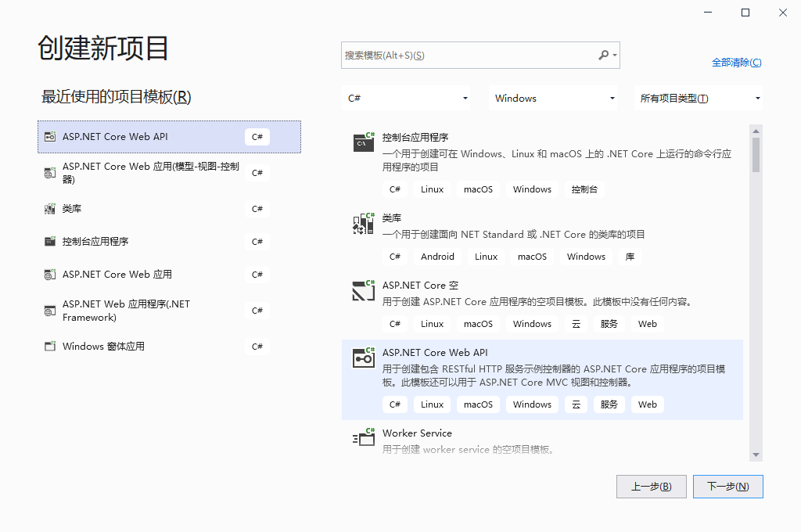Click the 类库 icon in recent templates
The width and height of the screenshot is (801, 532).
[x=50, y=209]
